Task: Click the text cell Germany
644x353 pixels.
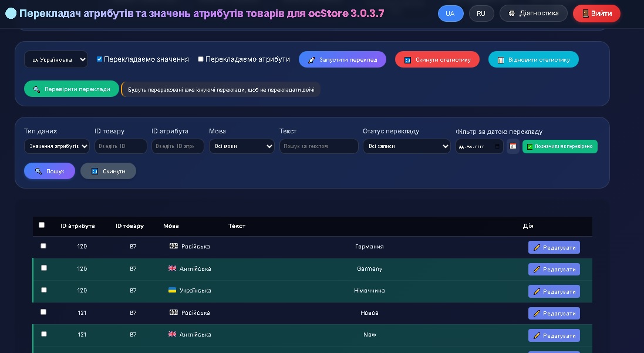Action: coord(370,269)
